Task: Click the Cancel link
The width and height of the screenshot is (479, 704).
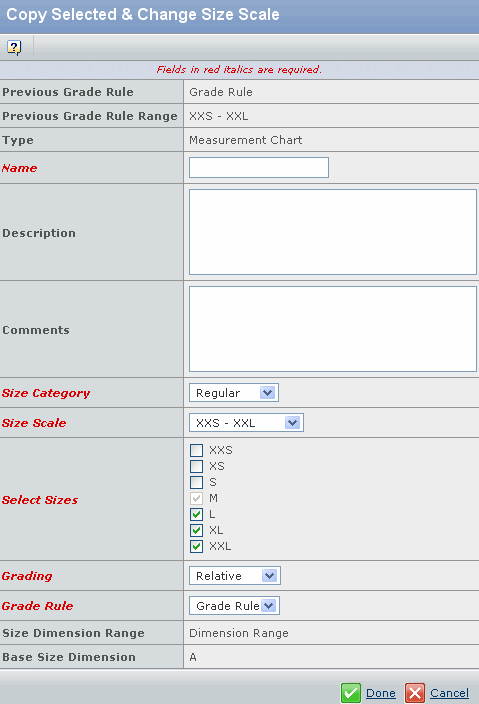Action: point(449,693)
